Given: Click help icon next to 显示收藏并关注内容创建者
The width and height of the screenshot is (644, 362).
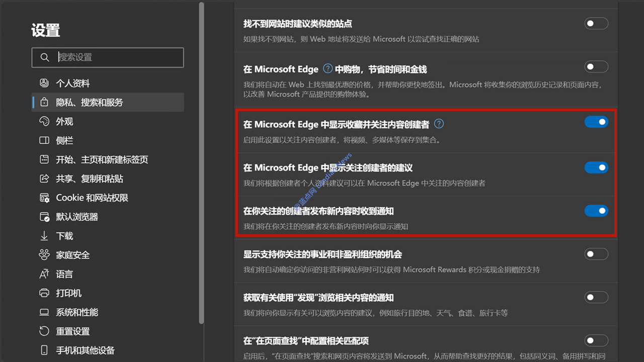Looking at the screenshot, I should [439, 124].
